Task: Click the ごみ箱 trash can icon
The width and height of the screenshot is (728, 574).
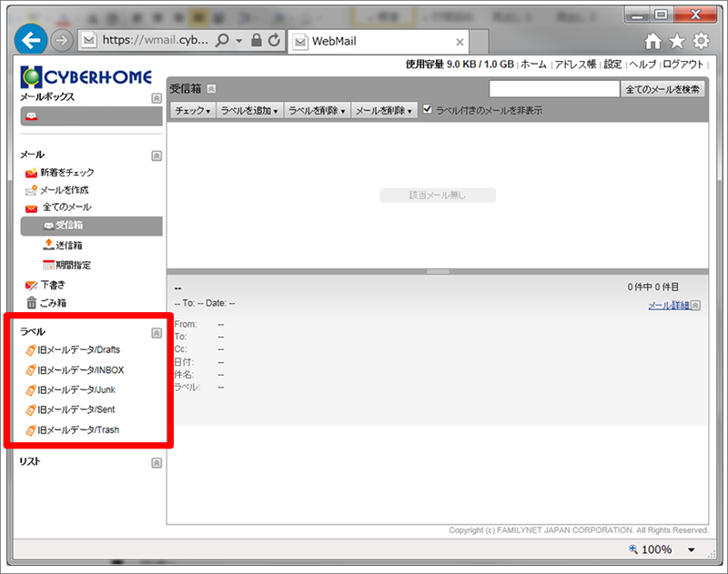Action: pyautogui.click(x=32, y=303)
